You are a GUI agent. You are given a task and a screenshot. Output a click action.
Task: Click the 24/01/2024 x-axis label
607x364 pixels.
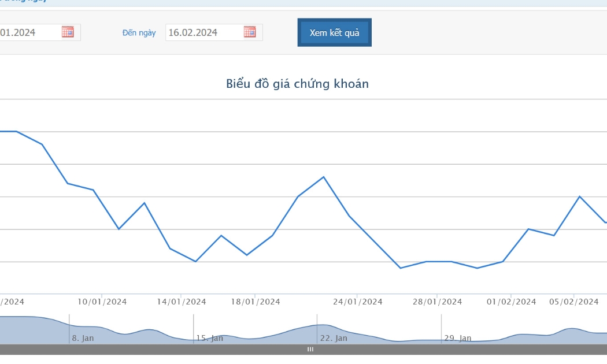pos(358,302)
